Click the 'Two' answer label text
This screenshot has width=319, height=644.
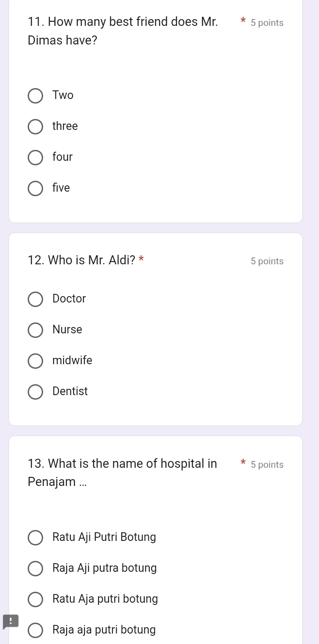(63, 95)
